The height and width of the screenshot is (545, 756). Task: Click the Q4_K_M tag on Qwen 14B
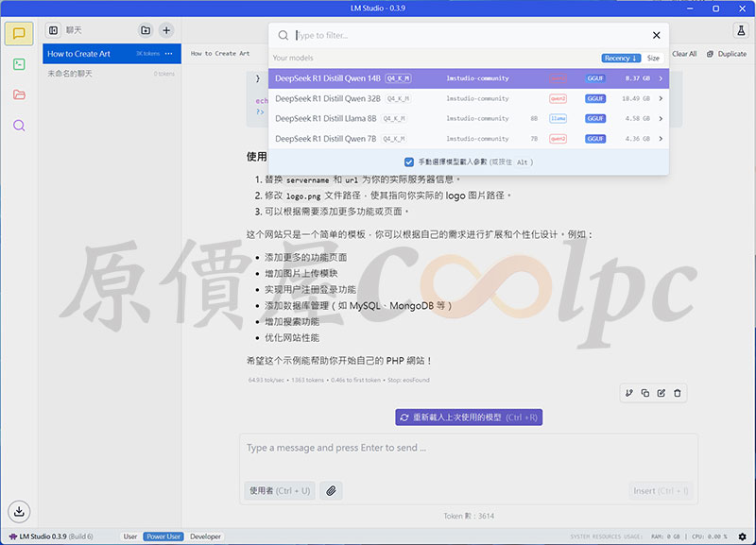[398, 78]
